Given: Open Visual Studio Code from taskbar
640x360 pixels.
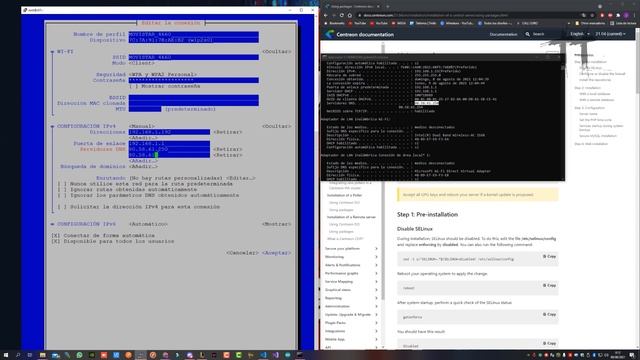Looking at the screenshot, I should click(263, 355).
